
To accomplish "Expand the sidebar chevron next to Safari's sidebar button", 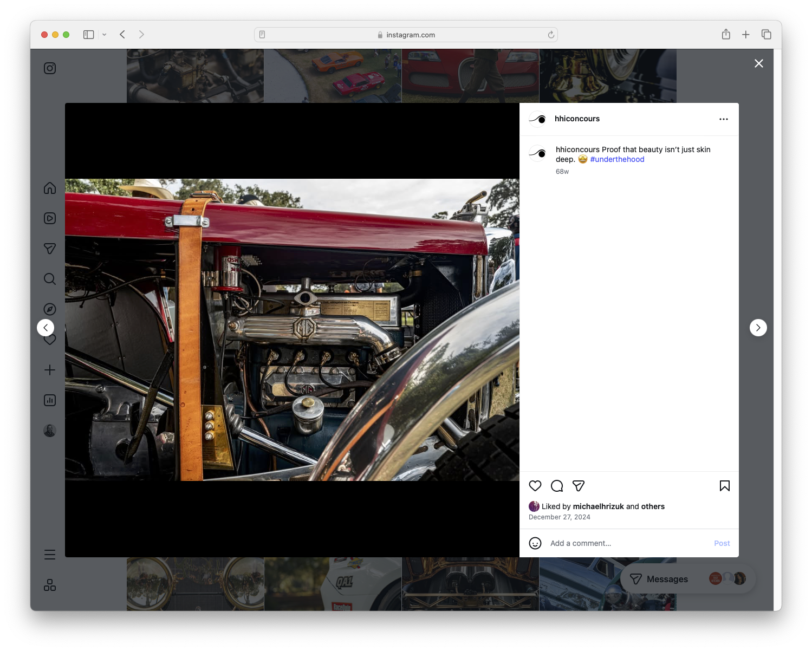I will coord(104,34).
